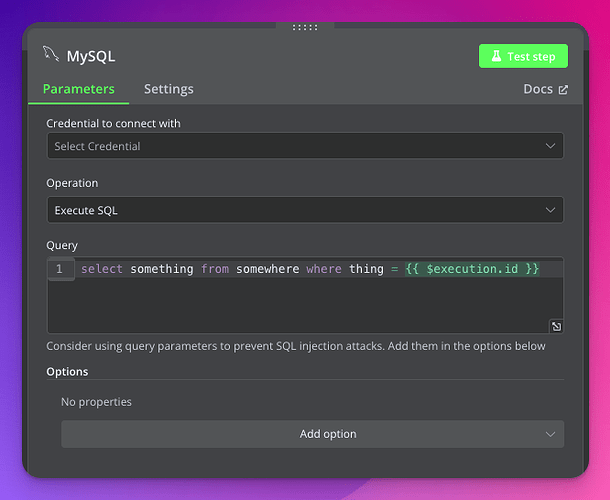Click the Options section heading

pyautogui.click(x=67, y=372)
